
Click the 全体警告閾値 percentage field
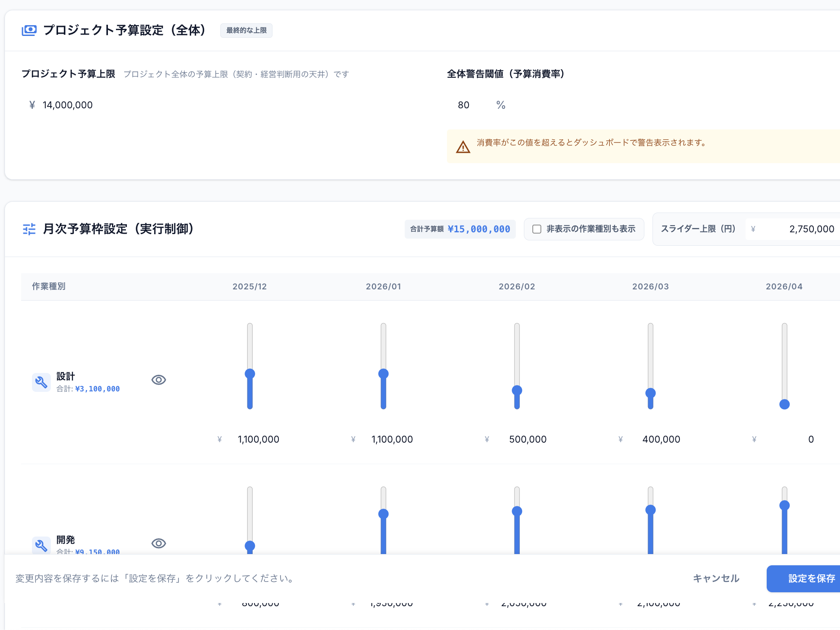(x=464, y=105)
